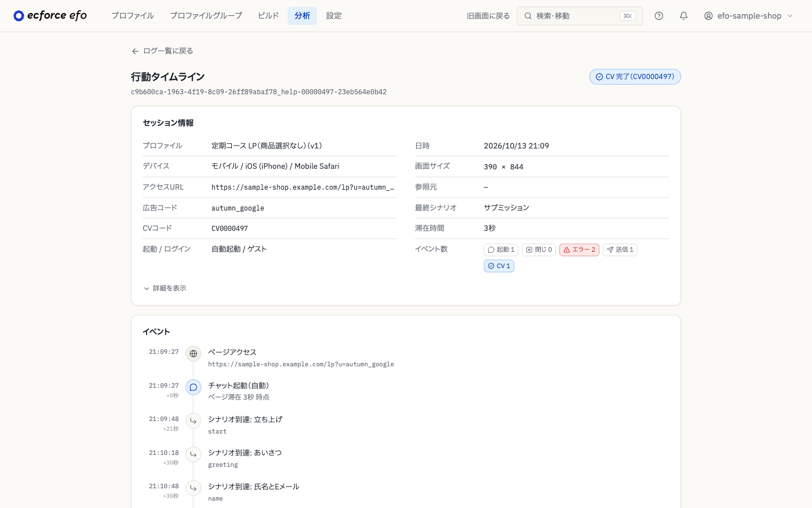
Task: Select the 分析 tab
Action: [x=302, y=16]
